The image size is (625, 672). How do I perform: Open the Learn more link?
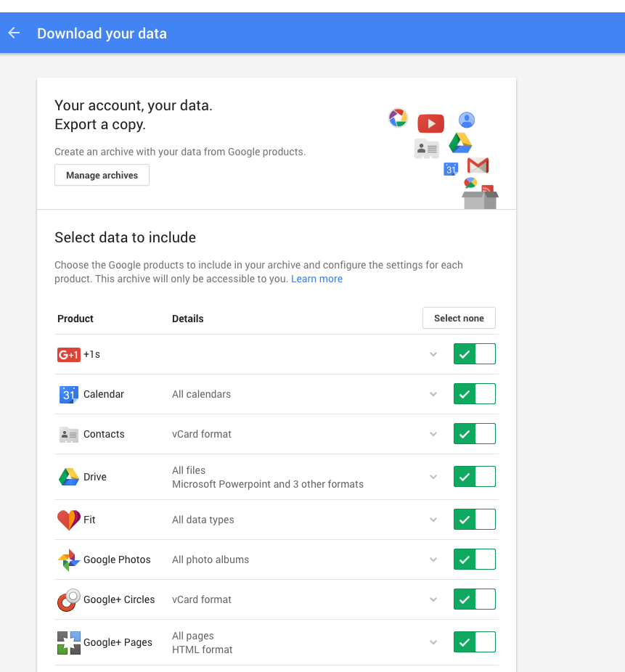pyautogui.click(x=316, y=279)
